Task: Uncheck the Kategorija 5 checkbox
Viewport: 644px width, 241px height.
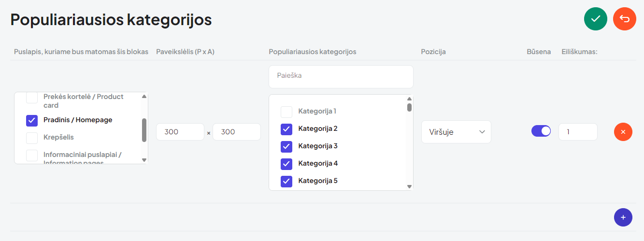Action: click(x=286, y=181)
